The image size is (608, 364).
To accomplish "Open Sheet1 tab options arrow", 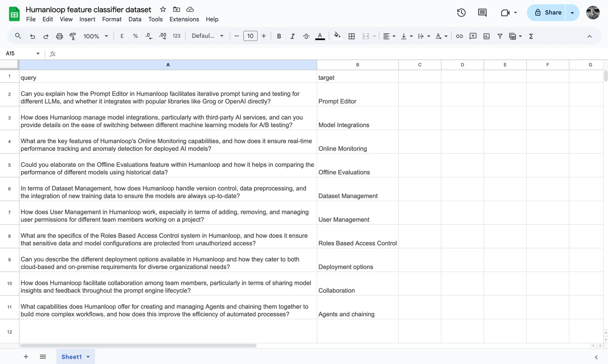I will coord(88,357).
